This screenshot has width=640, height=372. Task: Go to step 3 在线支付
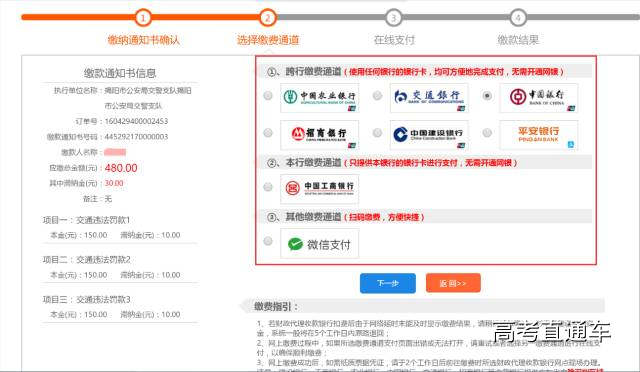click(x=394, y=40)
